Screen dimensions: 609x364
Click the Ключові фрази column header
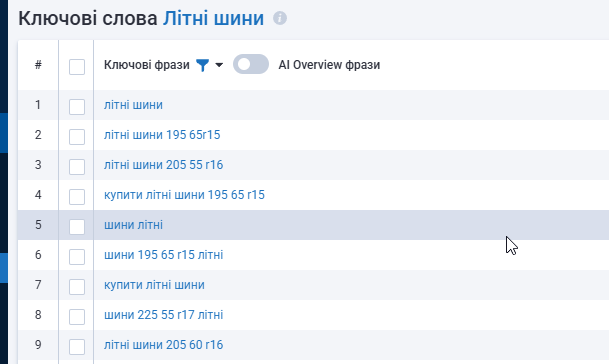click(x=146, y=65)
